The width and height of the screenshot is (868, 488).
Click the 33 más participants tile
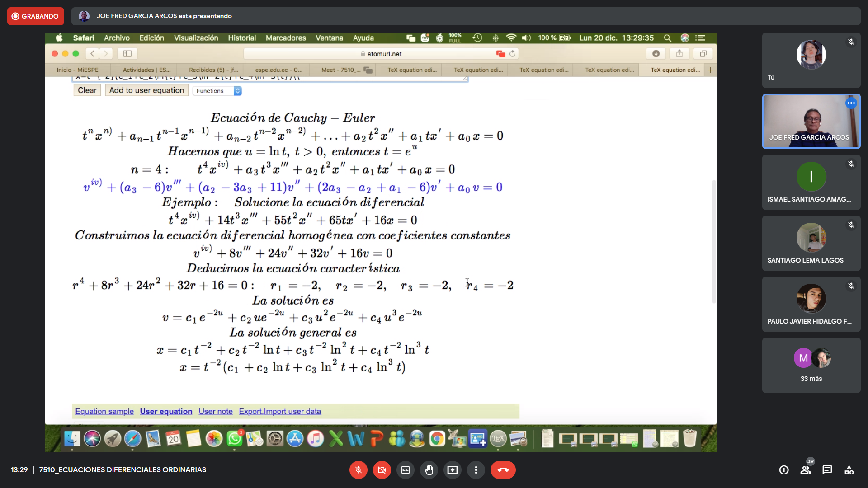[811, 365]
